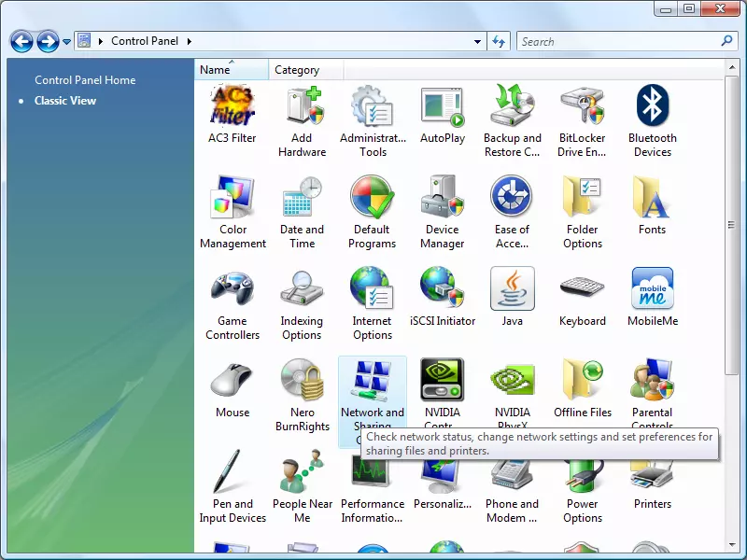Click the Refresh button beside address bar
The height and width of the screenshot is (560, 747).
pos(499,41)
